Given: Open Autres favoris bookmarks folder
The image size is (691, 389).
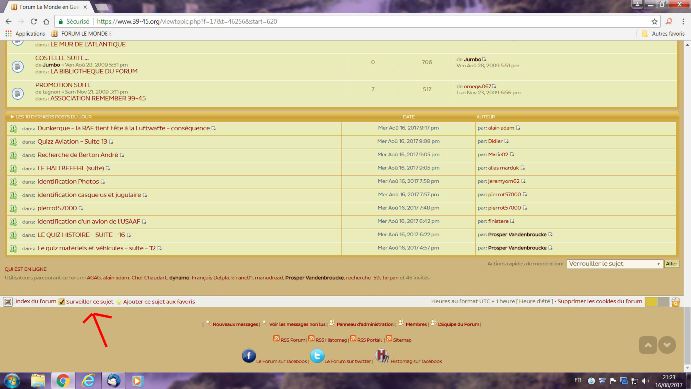Looking at the screenshot, I should coord(663,33).
